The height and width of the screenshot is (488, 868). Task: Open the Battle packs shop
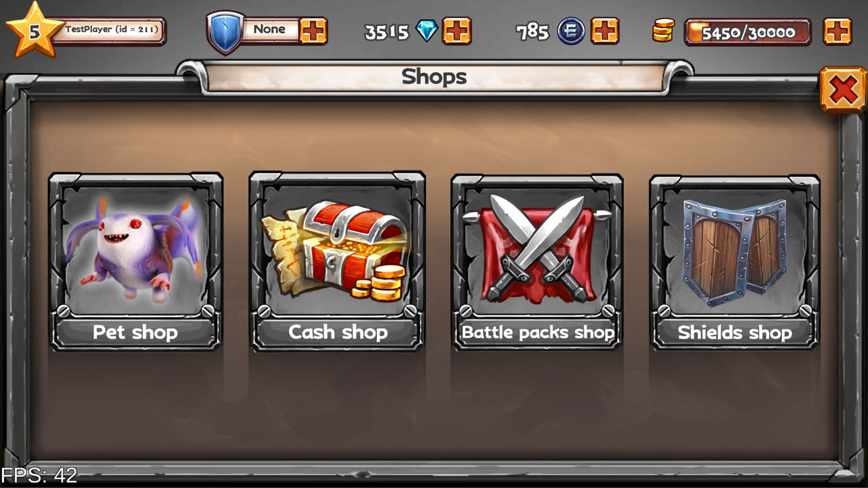(538, 332)
